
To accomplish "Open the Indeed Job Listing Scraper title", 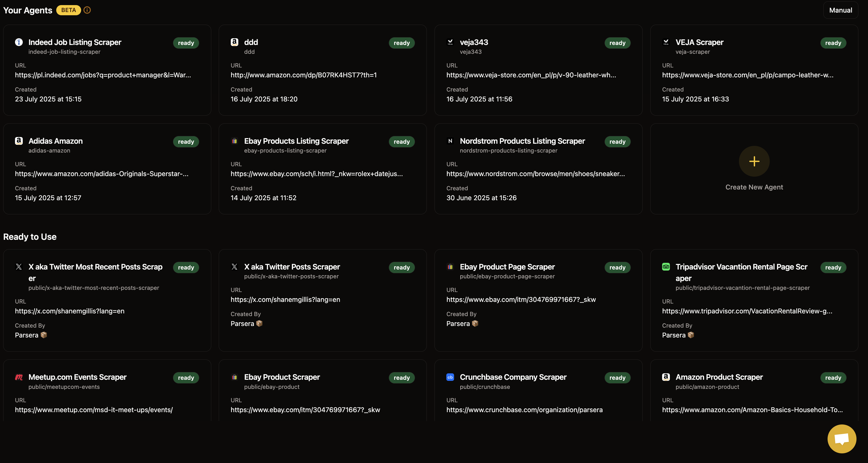I will click(75, 43).
